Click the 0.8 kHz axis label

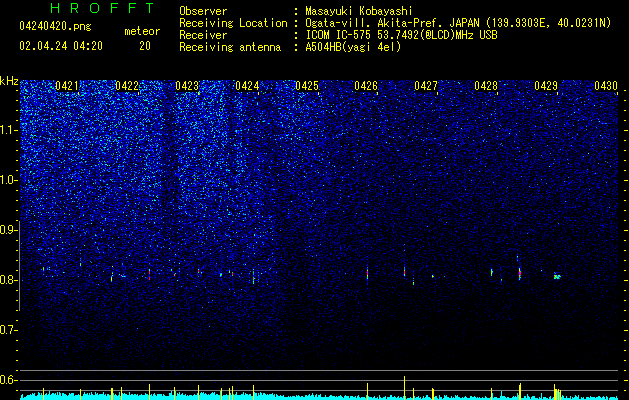[x=8, y=280]
